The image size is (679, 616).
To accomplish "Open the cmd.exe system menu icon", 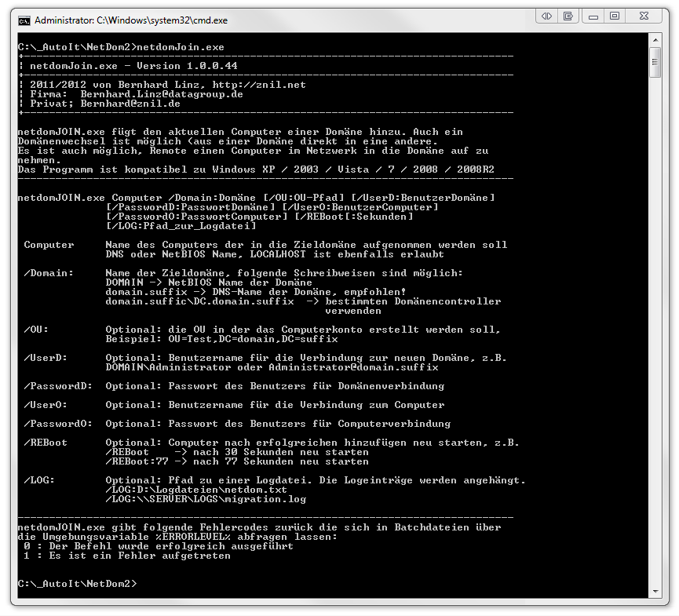I will pos(24,19).
